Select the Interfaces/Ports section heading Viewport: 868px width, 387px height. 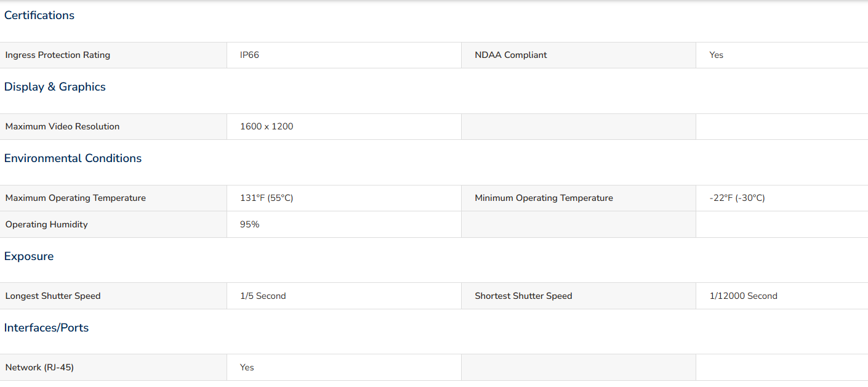pyautogui.click(x=46, y=328)
